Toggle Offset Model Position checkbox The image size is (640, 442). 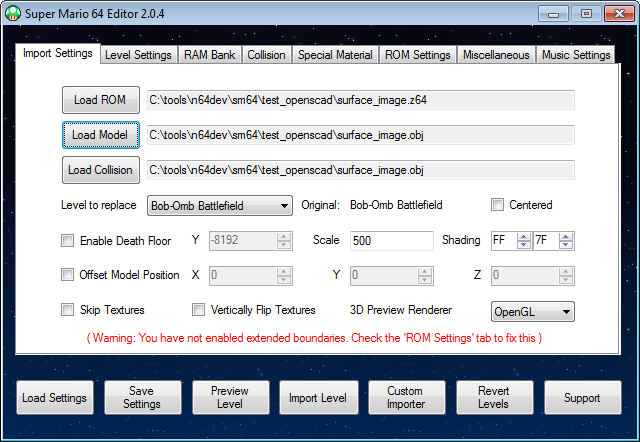click(x=68, y=275)
